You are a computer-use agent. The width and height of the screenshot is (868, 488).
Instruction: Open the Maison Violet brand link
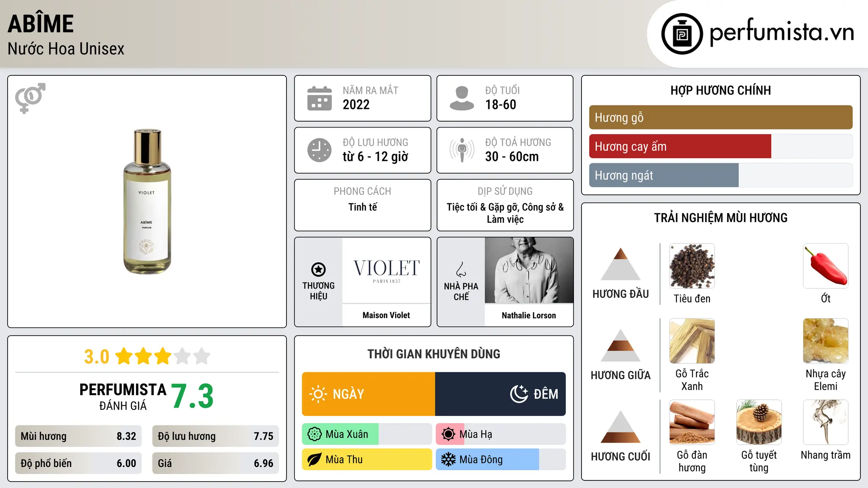click(387, 315)
